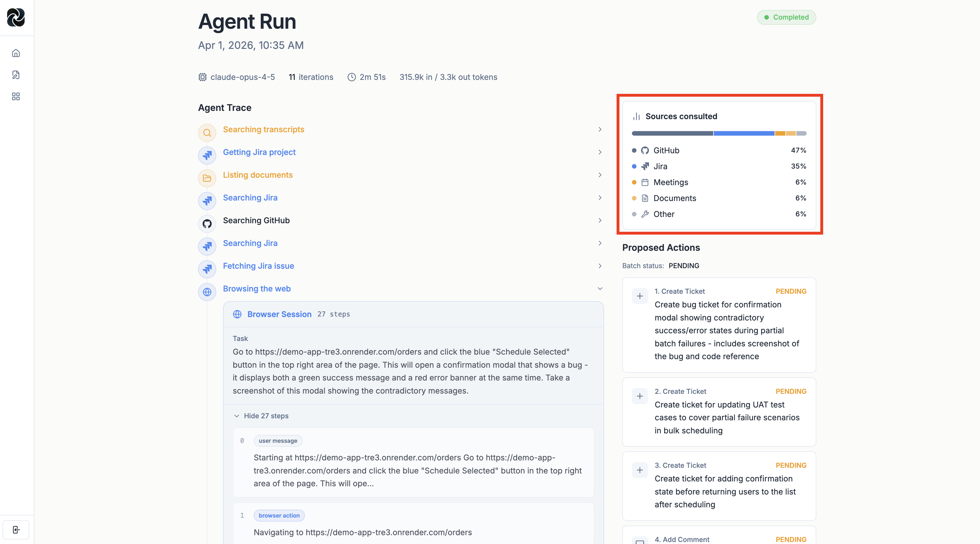Collapse the Browsing the web section
This screenshot has width=980, height=544.
click(x=600, y=289)
